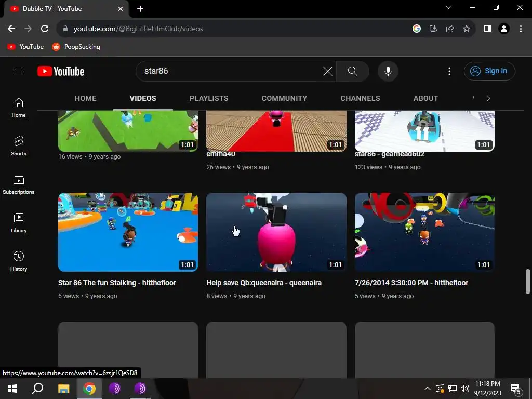Switch to the PLAYLISTS tab
The image size is (532, 399).
point(209,98)
